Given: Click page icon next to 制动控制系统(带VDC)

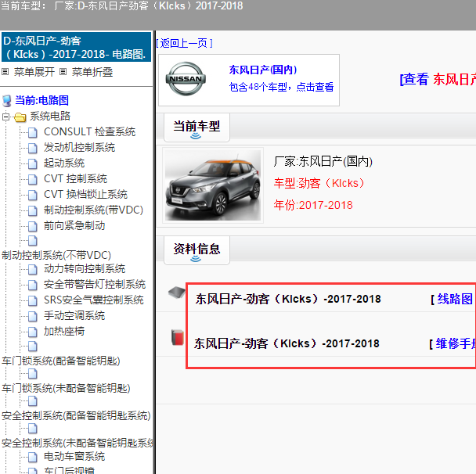Looking at the screenshot, I should coord(32,210).
